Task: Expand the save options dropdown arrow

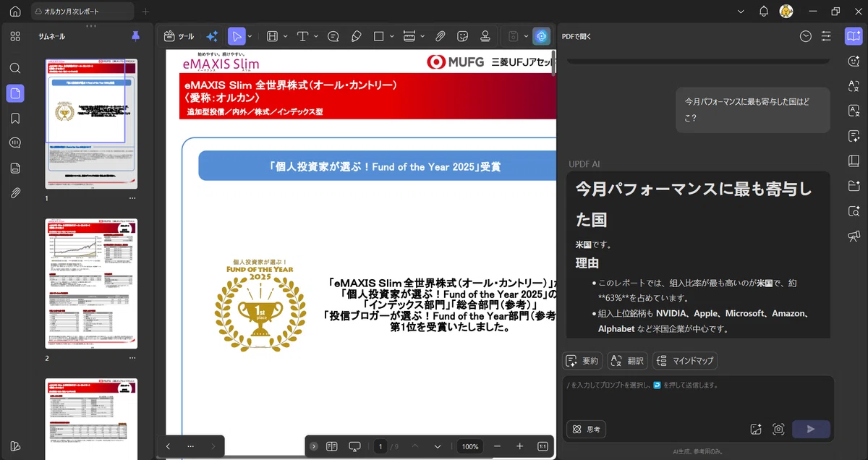Action: (526, 36)
